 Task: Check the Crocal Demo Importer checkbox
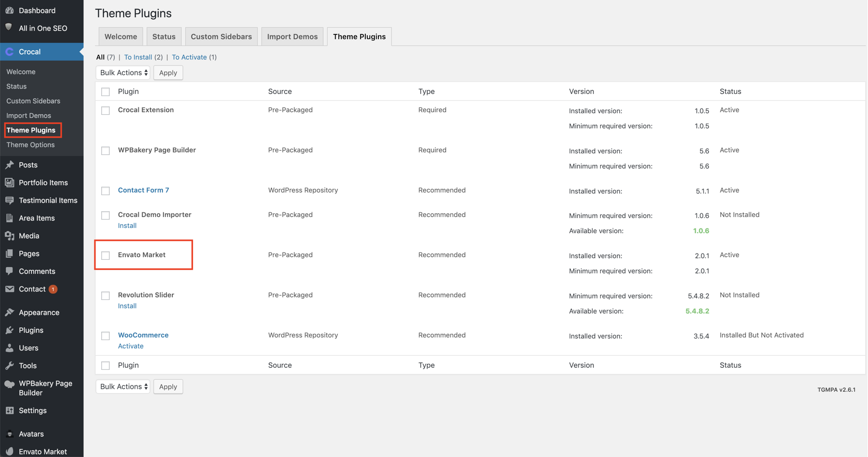click(x=105, y=215)
